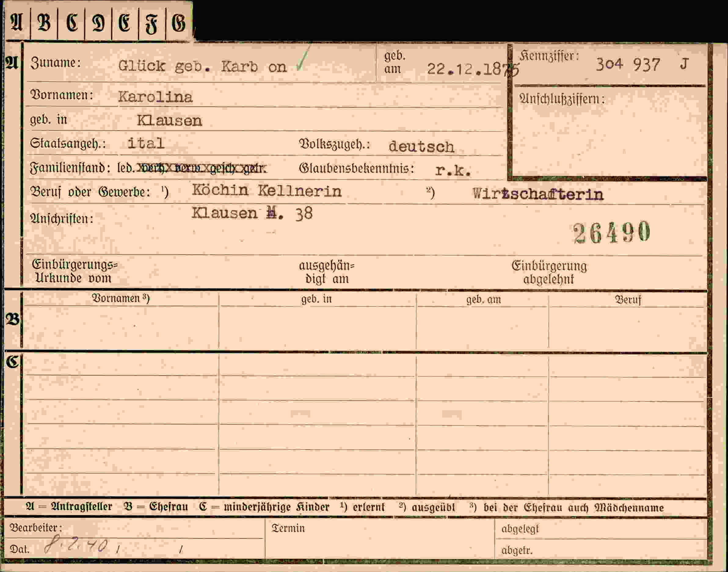
Task: Click the 'Glaubensbekenntnis:' label
Action: point(356,168)
